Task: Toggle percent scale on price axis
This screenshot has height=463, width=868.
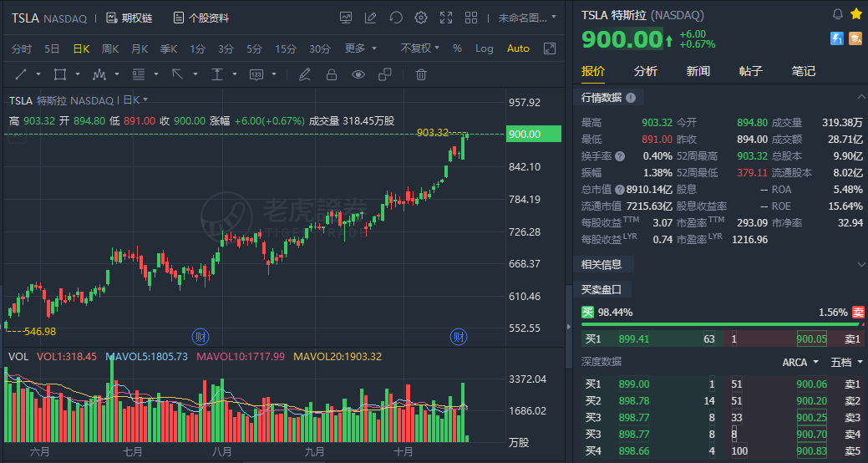Action: [457, 48]
